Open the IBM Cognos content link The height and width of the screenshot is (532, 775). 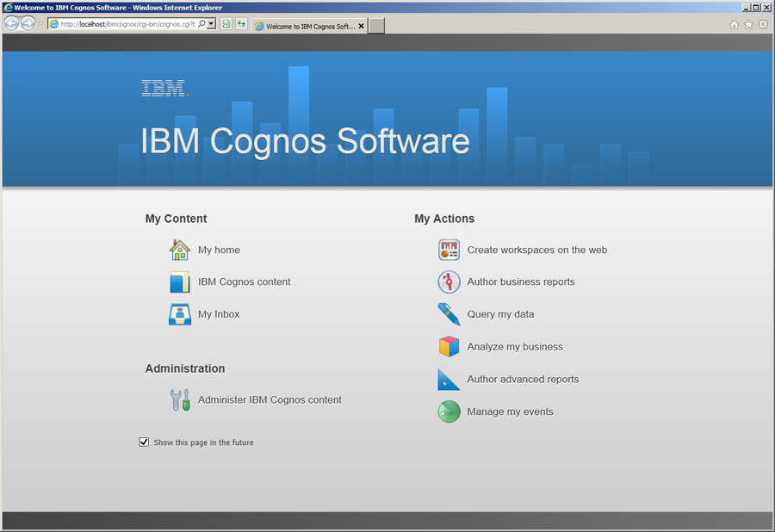245,282
